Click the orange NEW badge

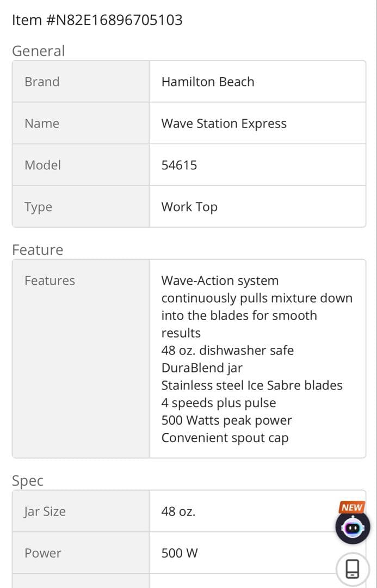[x=351, y=507]
